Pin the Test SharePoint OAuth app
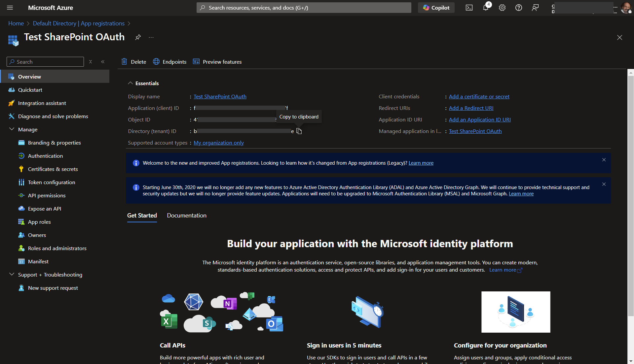Screen dimensions: 634x364 (x=138, y=37)
